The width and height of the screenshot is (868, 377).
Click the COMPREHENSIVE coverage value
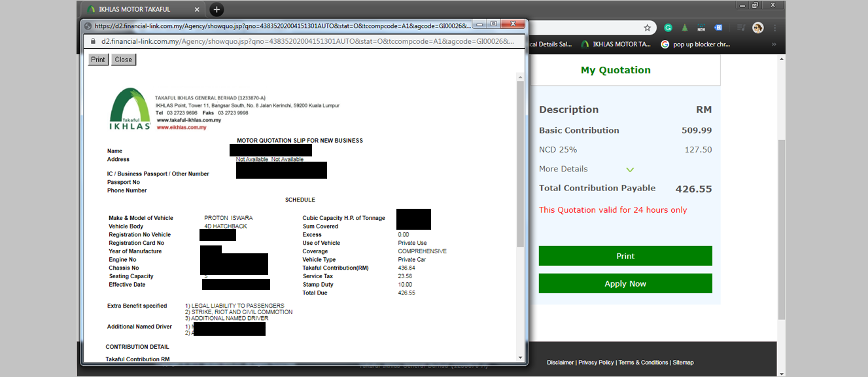[423, 251]
